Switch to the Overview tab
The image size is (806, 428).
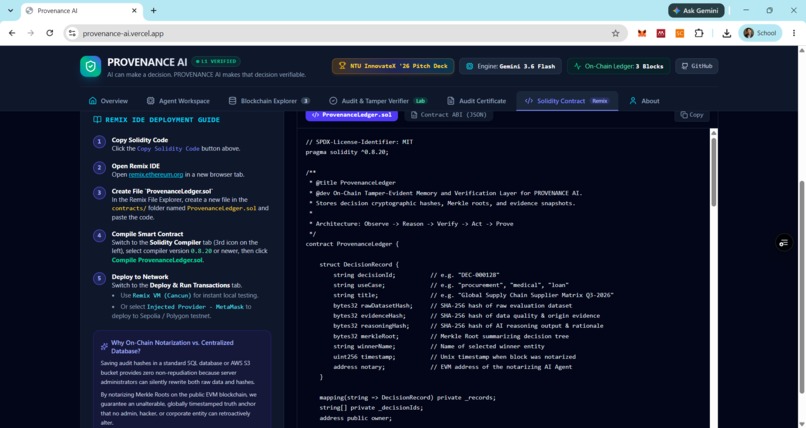(x=108, y=101)
